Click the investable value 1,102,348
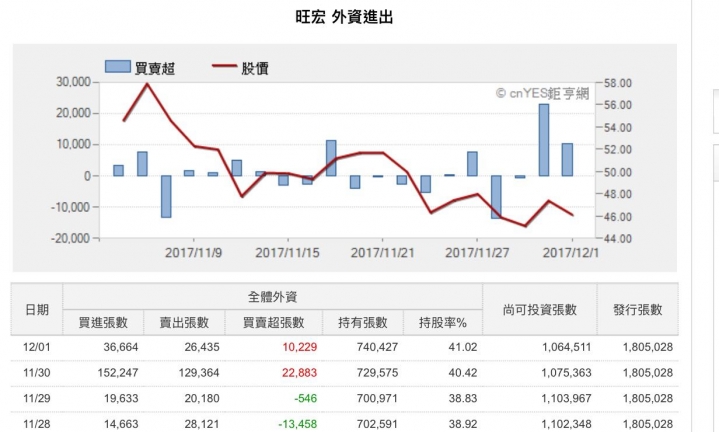This screenshot has width=720, height=432. (567, 424)
